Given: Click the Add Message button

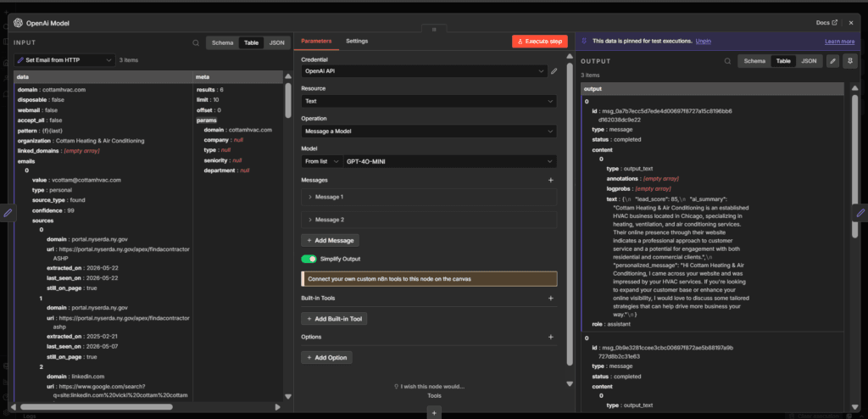Looking at the screenshot, I should click(331, 241).
